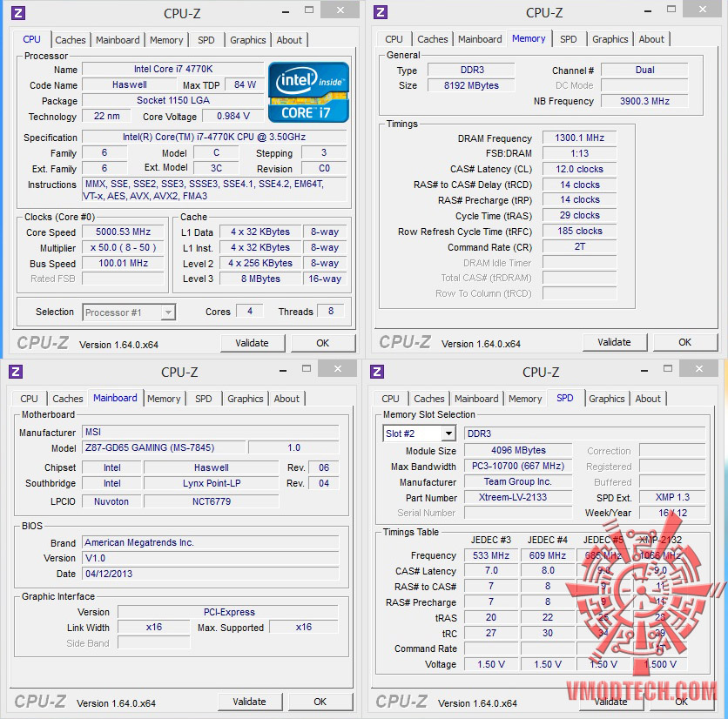Open Memory tab in bottom-right SPD window
The height and width of the screenshot is (719, 728).
pyautogui.click(x=525, y=399)
